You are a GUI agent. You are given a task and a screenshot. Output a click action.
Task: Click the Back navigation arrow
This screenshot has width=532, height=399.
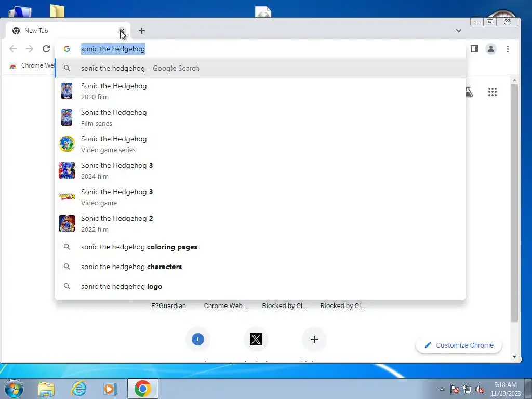[13, 49]
